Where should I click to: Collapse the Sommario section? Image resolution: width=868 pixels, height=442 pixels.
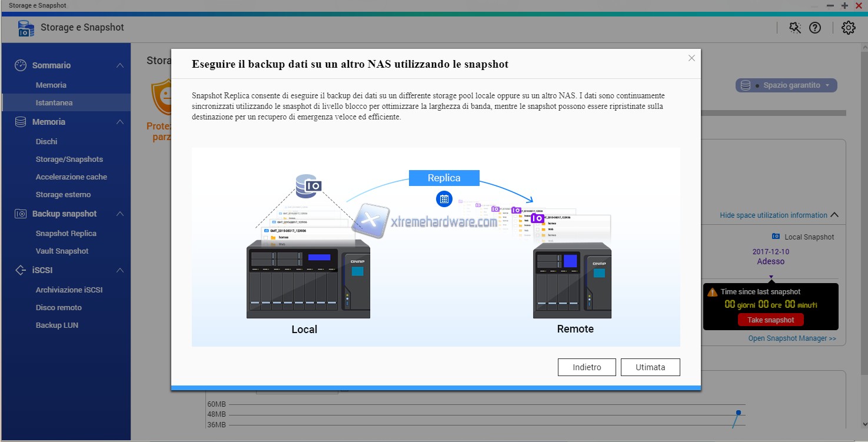[120, 65]
